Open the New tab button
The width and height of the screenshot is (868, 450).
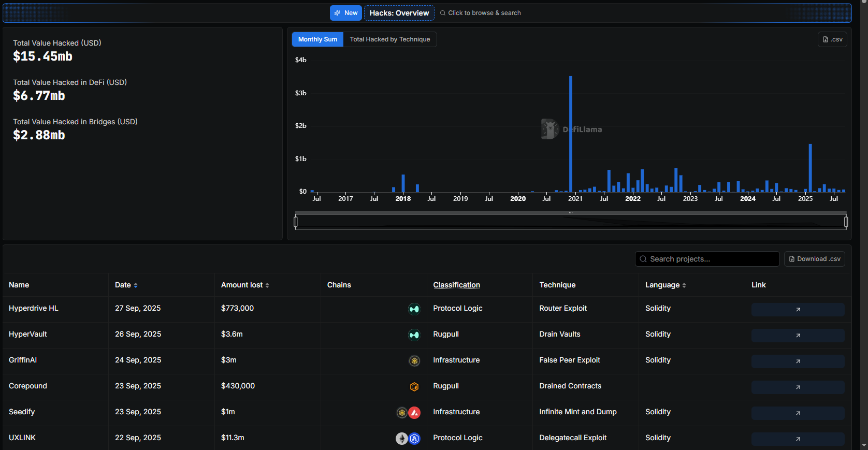pyautogui.click(x=346, y=13)
